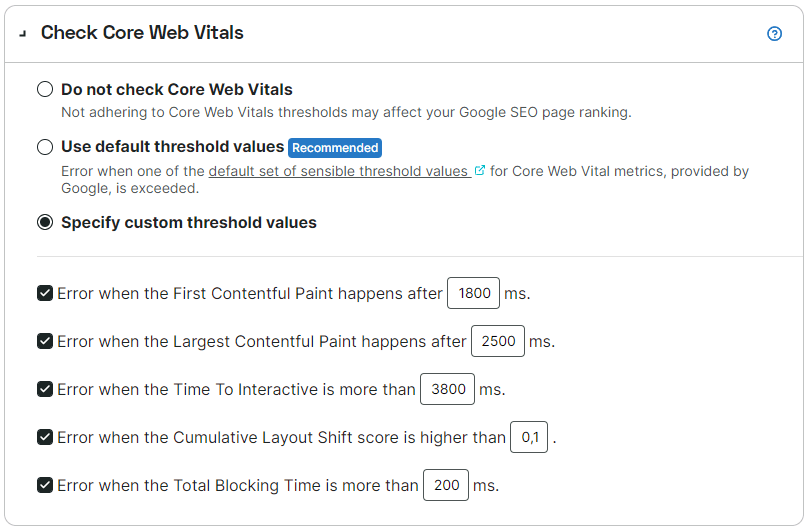
Task: Open the help icon for Core Web Vitals
Action: 774,33
